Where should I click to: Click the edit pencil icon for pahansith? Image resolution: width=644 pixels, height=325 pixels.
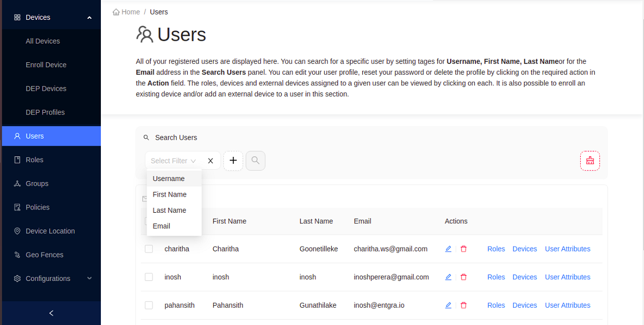pos(448,305)
